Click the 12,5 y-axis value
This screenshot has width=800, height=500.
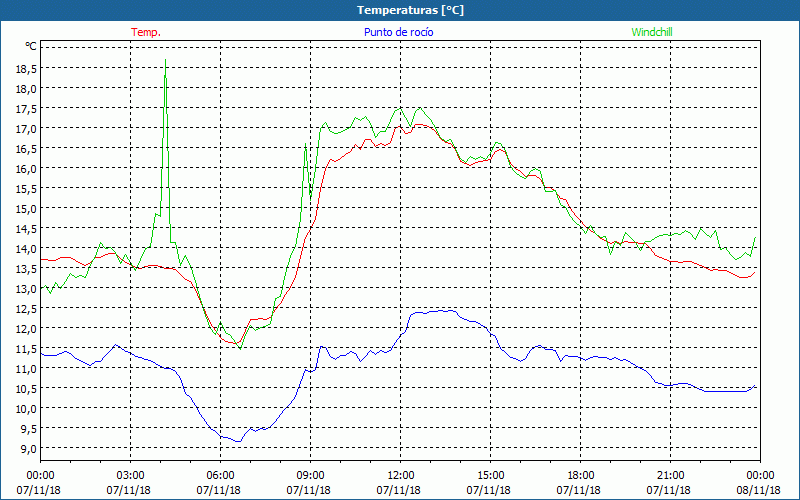tap(26, 309)
